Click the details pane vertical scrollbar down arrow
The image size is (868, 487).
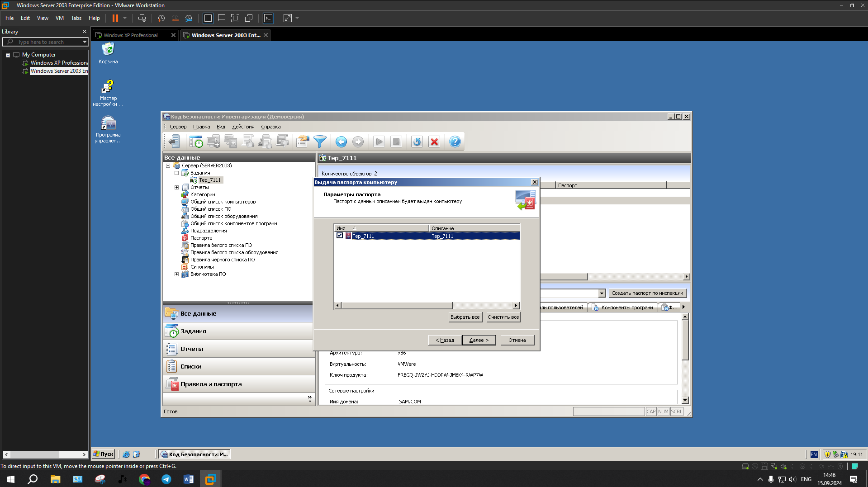(685, 400)
